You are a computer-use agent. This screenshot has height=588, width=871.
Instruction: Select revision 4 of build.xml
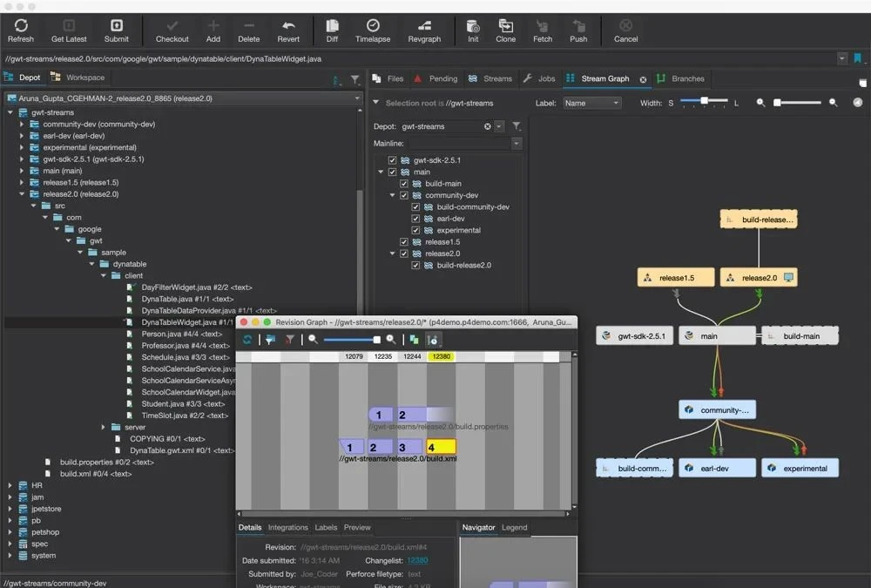(441, 447)
